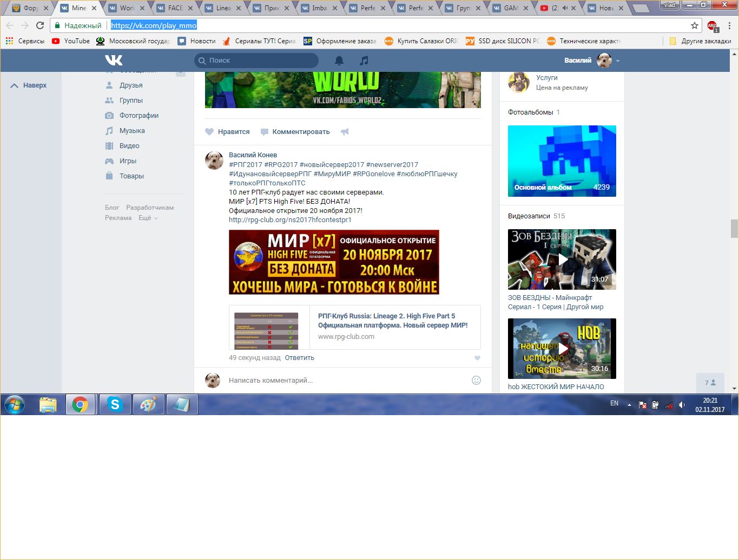
Task: Play the ЗОВ БЕЗДНЫ video thumbnail
Action: (562, 259)
